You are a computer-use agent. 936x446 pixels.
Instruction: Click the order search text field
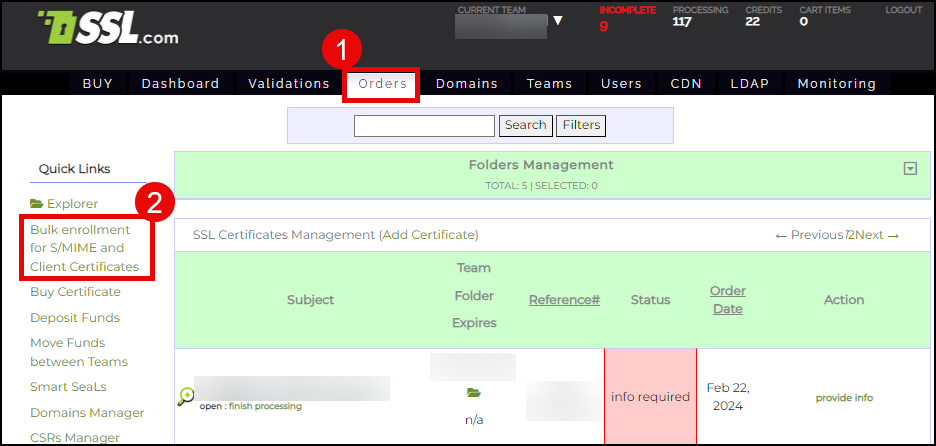pos(424,125)
